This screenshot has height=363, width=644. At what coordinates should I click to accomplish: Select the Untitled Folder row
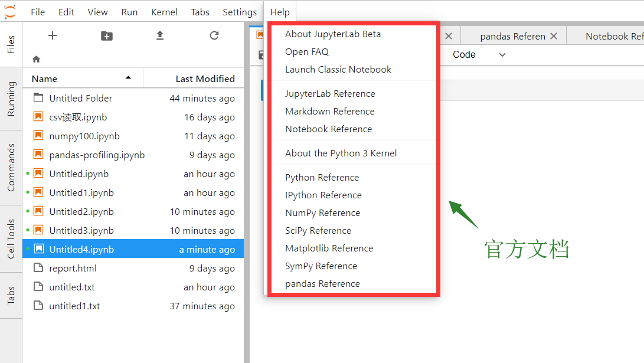point(133,98)
